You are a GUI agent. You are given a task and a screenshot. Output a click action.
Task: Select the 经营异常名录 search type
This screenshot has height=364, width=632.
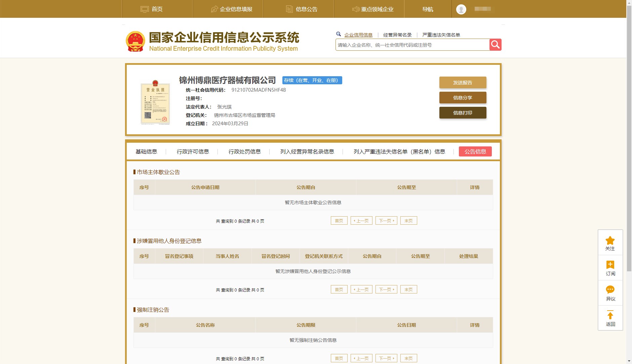point(397,35)
